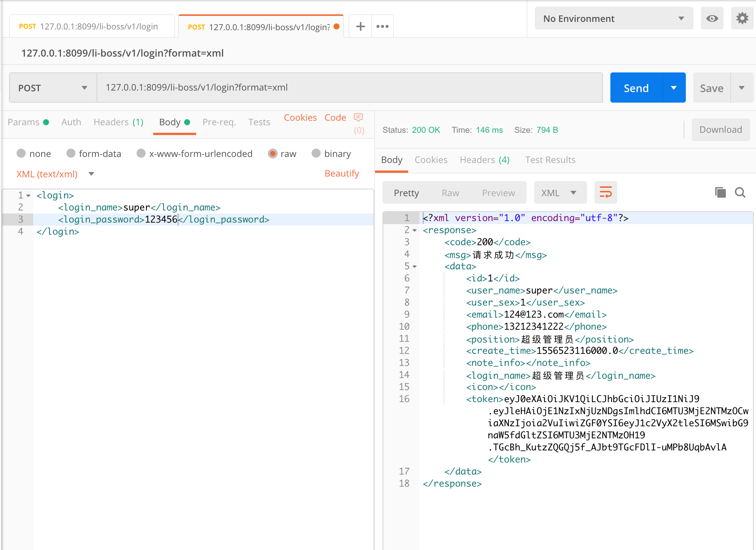Screen dimensions: 756x550
Task: Open a new request tab with plus icon
Action: (360, 26)
